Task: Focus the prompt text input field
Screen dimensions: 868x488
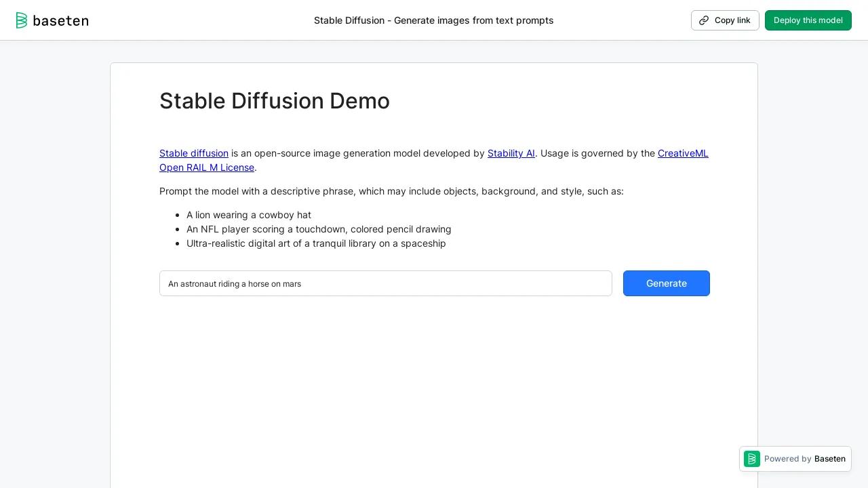Action: point(385,283)
